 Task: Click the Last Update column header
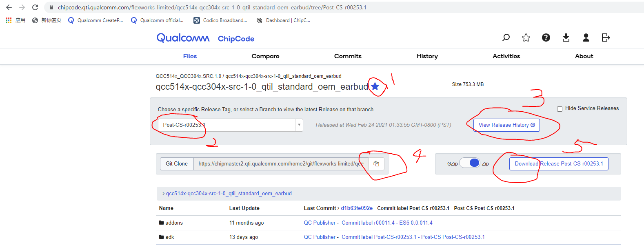[x=244, y=208]
